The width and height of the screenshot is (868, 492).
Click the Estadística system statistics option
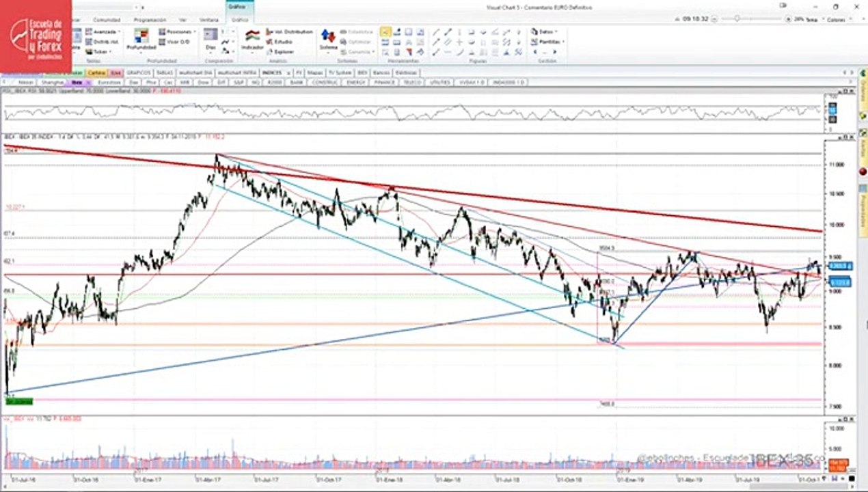point(355,32)
